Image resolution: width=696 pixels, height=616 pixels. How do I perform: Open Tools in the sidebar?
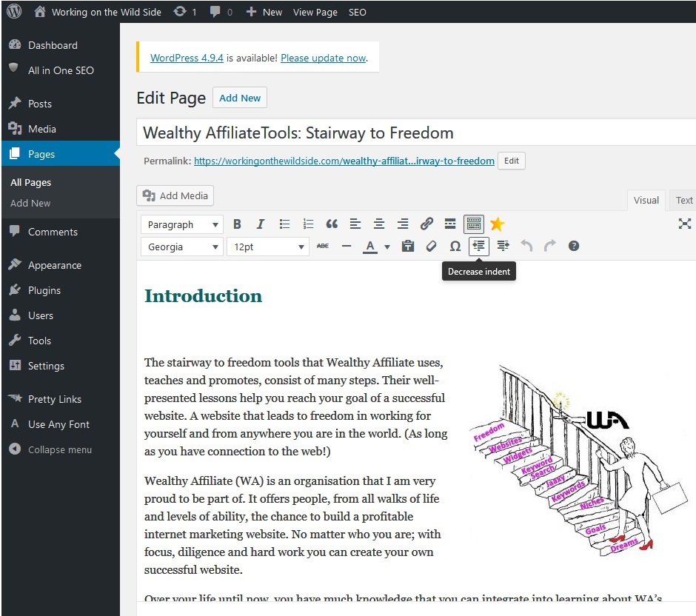pyautogui.click(x=61, y=341)
